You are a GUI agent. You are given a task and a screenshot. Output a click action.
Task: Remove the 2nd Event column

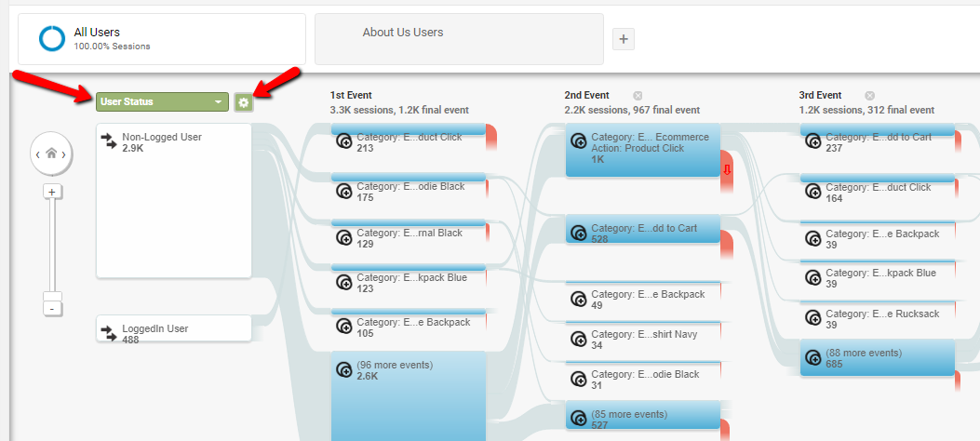(x=638, y=96)
